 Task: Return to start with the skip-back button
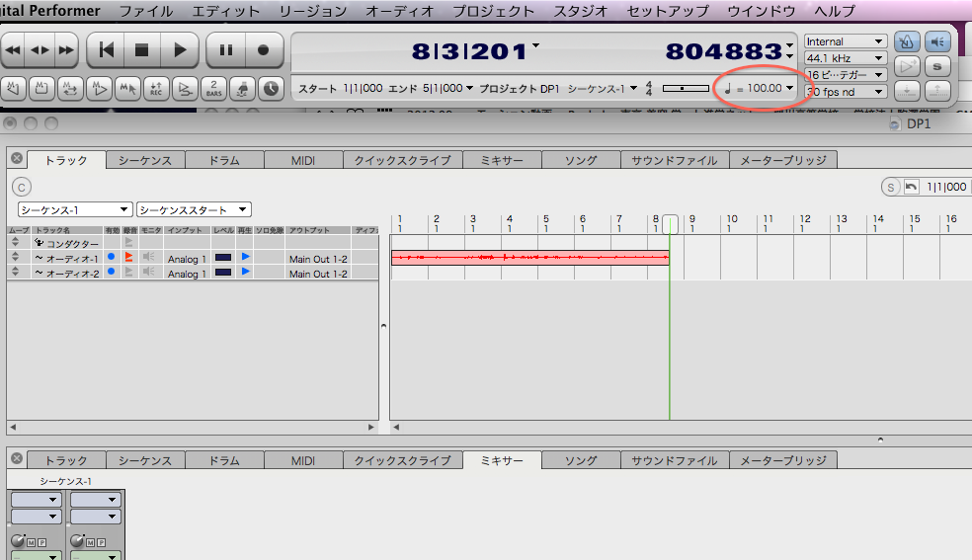[x=106, y=50]
